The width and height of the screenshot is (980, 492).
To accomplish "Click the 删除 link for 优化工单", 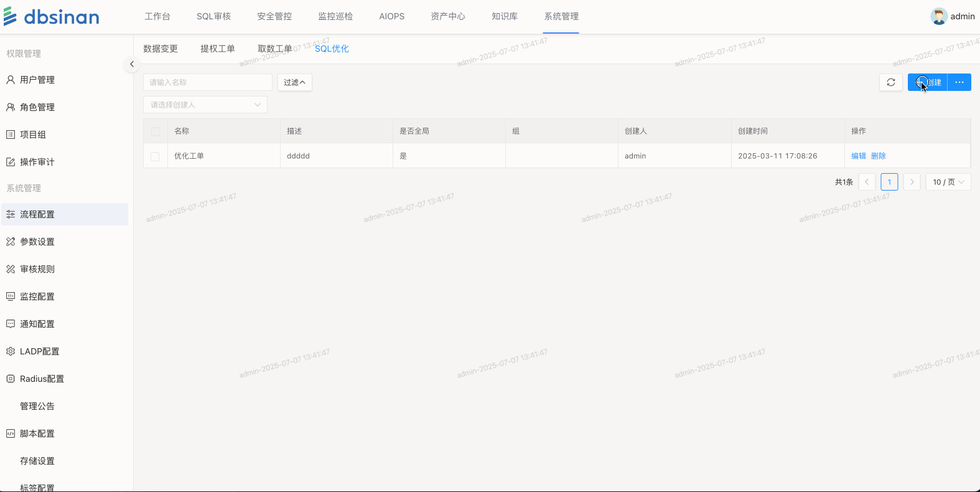I will tap(878, 156).
